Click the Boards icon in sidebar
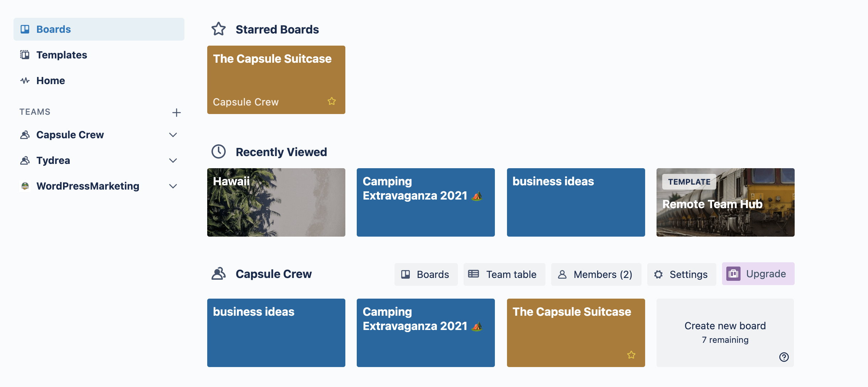This screenshot has height=387, width=868. 25,29
